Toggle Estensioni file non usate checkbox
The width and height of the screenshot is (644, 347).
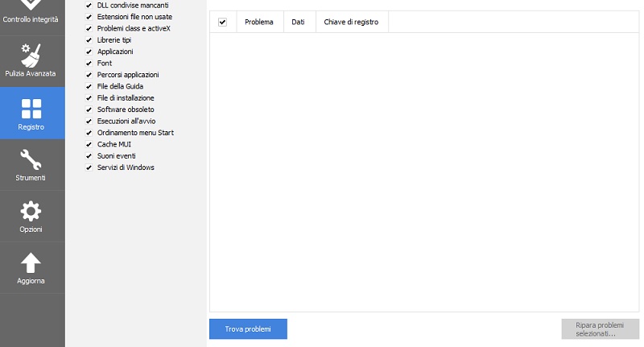(x=89, y=16)
